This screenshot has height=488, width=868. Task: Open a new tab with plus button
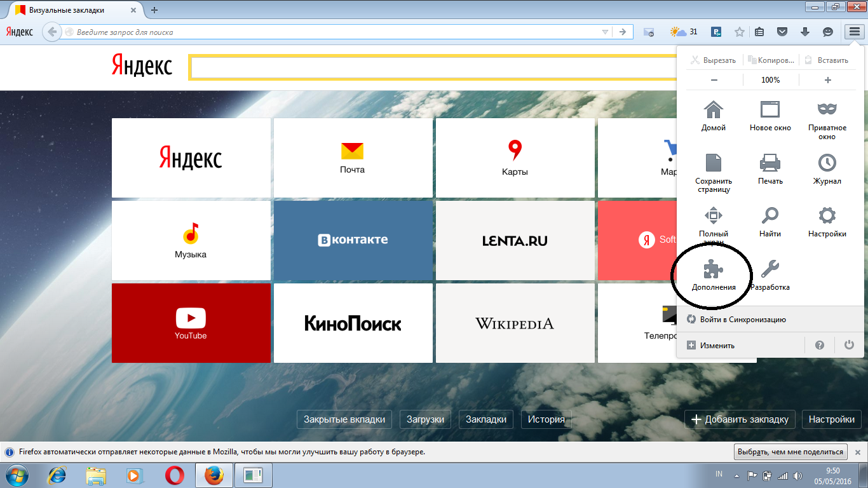(154, 10)
